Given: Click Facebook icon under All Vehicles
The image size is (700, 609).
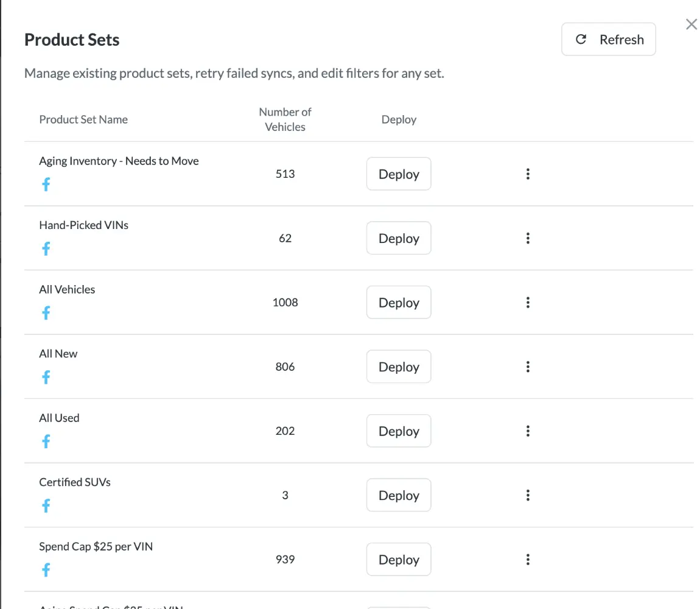Looking at the screenshot, I should pyautogui.click(x=46, y=313).
